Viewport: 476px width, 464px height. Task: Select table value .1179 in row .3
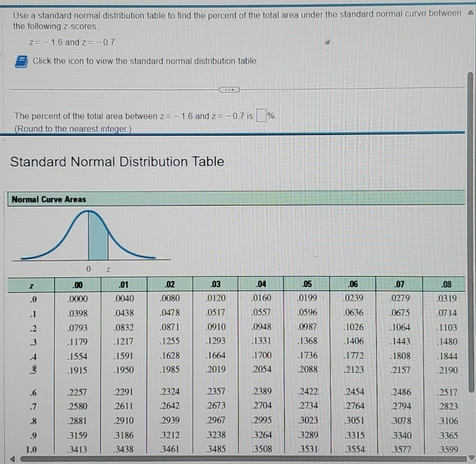point(77,342)
